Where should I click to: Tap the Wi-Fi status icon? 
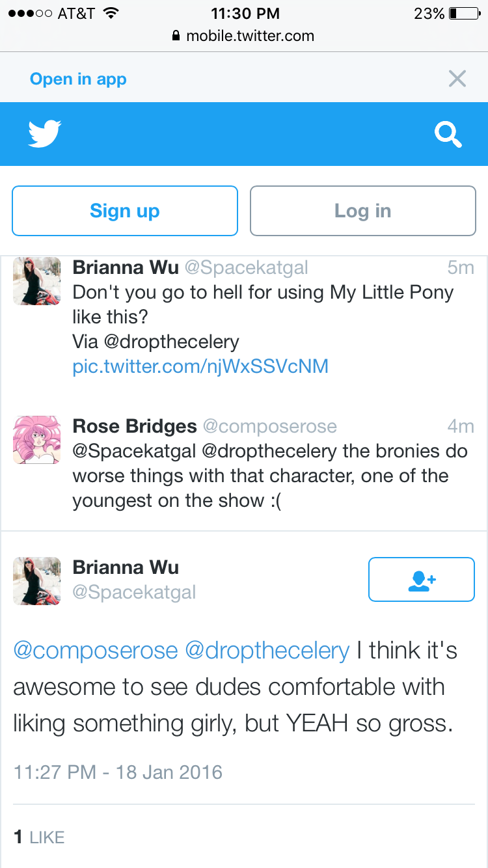coord(111,13)
